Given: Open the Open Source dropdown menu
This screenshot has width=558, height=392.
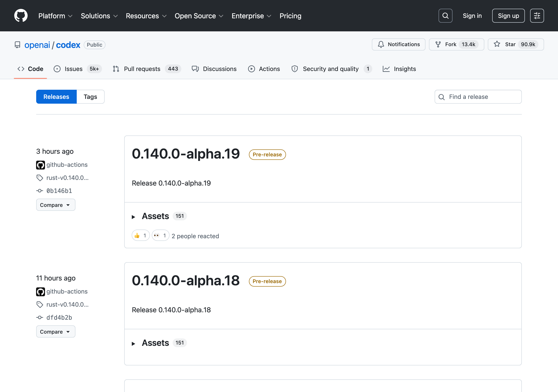Looking at the screenshot, I should tap(199, 16).
